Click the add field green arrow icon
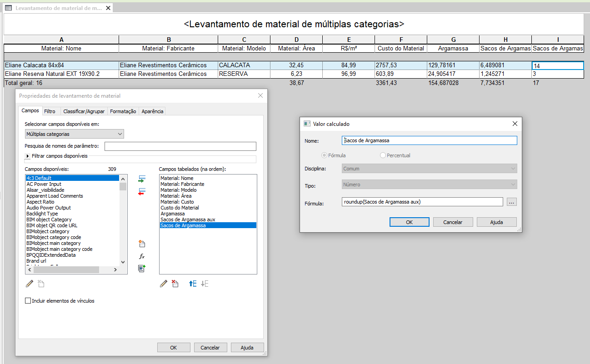 click(x=142, y=179)
